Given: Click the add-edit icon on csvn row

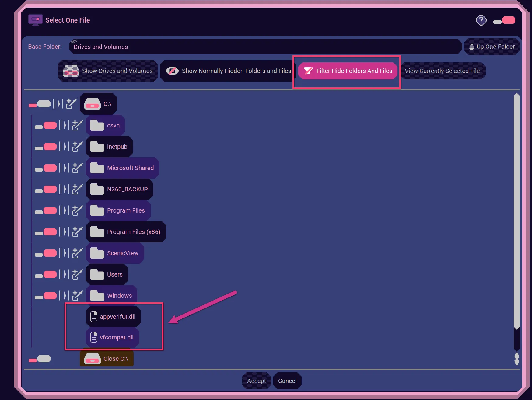Looking at the screenshot, I should coord(78,125).
